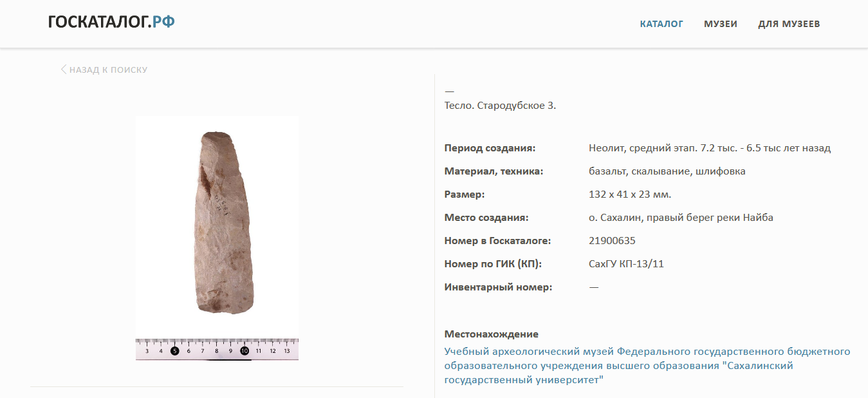Click the Госкаталог number 21900635
This screenshot has width=868, height=398.
click(612, 241)
